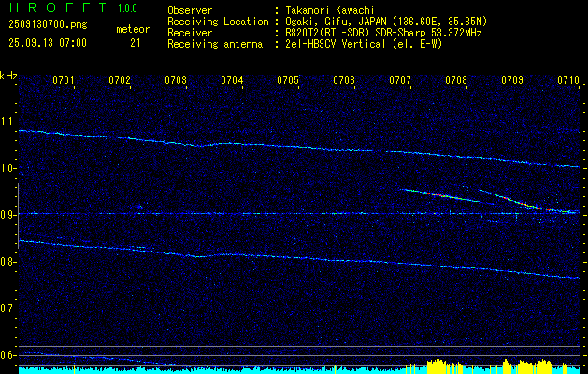The height and width of the screenshot is (374, 588).
Task: Click the 0707 time marker
Action: (x=400, y=80)
